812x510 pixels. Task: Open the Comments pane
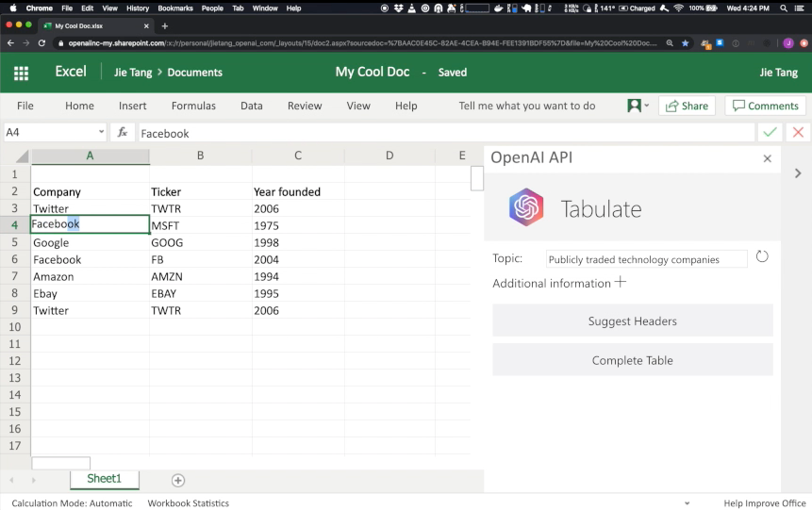click(x=765, y=106)
